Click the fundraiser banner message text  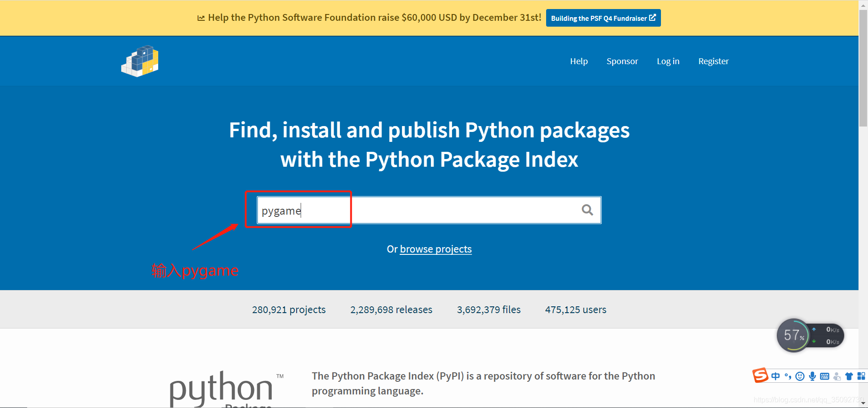[374, 18]
